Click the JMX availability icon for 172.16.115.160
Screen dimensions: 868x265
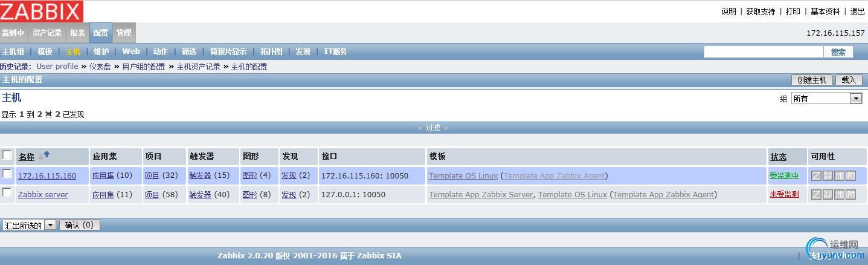point(840,175)
